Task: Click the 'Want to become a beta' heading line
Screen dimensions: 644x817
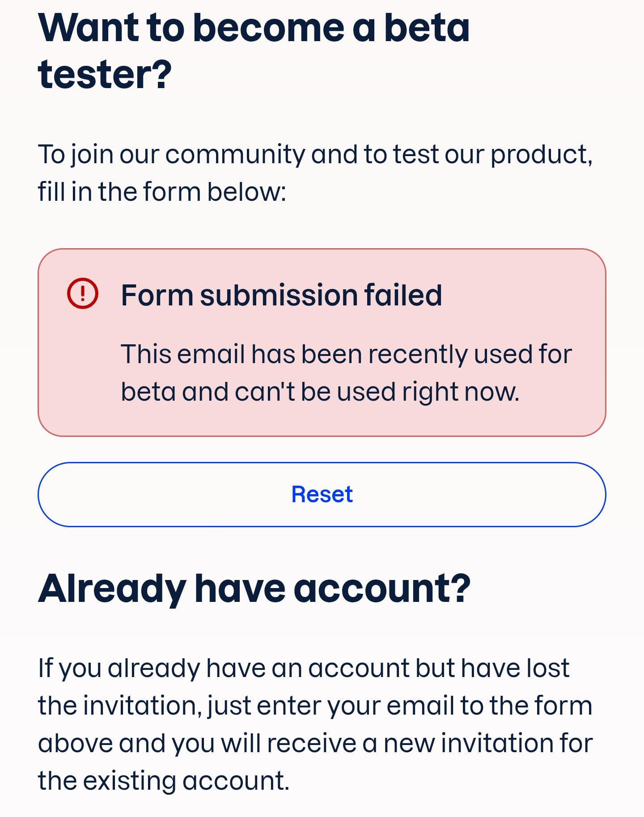Action: pos(254,28)
